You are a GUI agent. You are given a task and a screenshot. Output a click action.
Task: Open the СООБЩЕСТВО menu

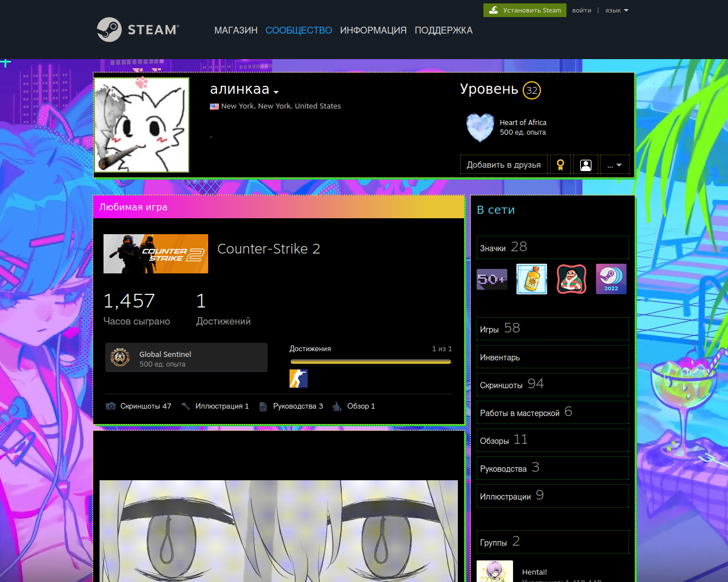tap(299, 30)
